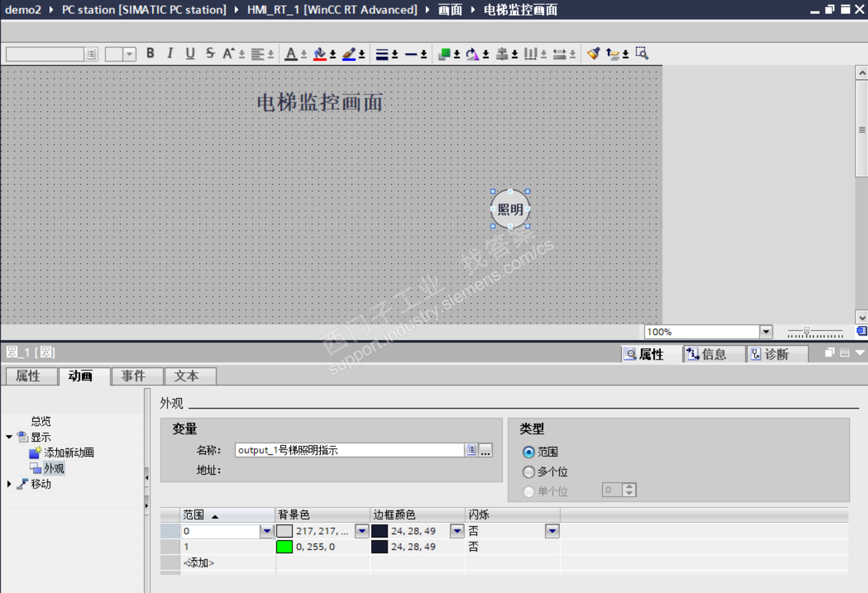Select 外观 in the animation tree
The width and height of the screenshot is (868, 593).
(54, 469)
